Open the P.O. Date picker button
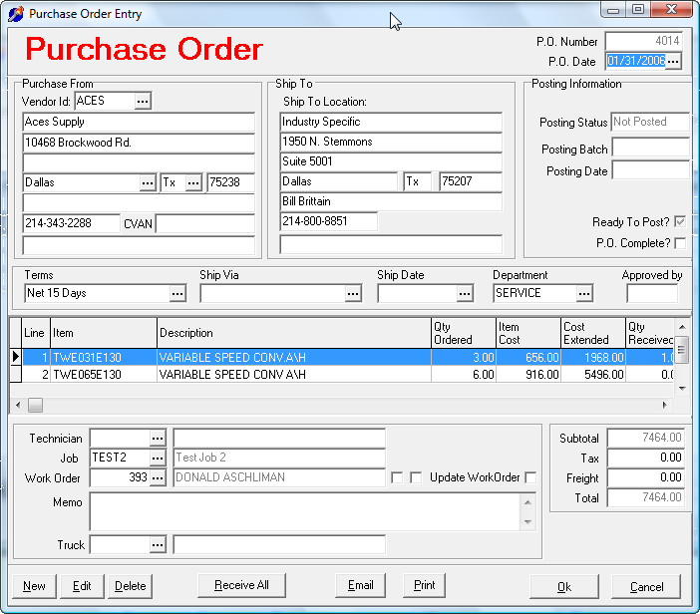This screenshot has width=700, height=614. point(673,61)
